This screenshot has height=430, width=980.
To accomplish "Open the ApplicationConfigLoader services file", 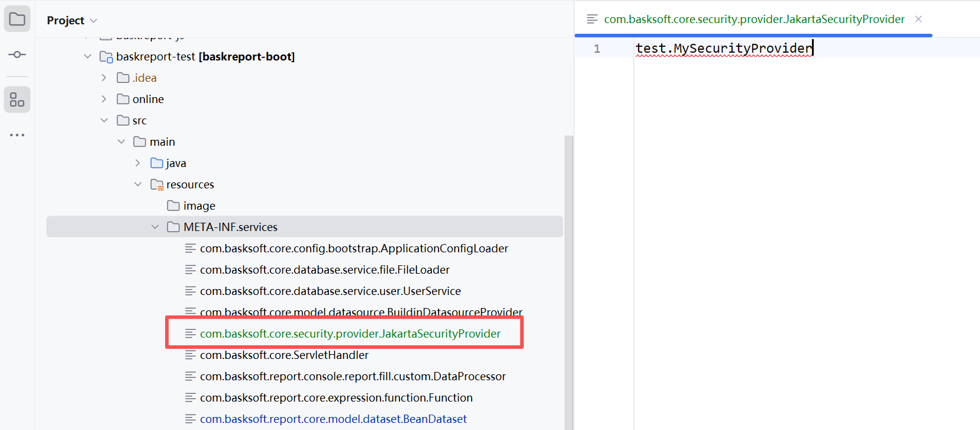I will [x=353, y=248].
